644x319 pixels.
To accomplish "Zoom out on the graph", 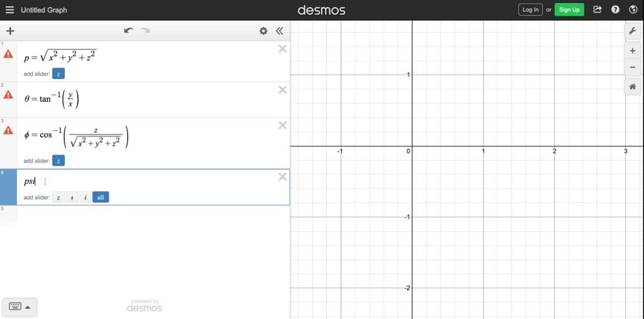I will (x=633, y=67).
